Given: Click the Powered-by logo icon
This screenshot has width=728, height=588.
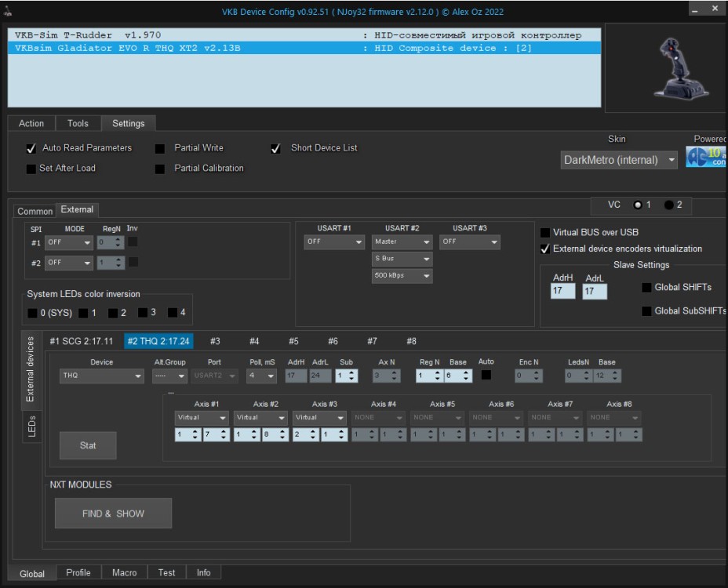Looking at the screenshot, I should point(706,157).
